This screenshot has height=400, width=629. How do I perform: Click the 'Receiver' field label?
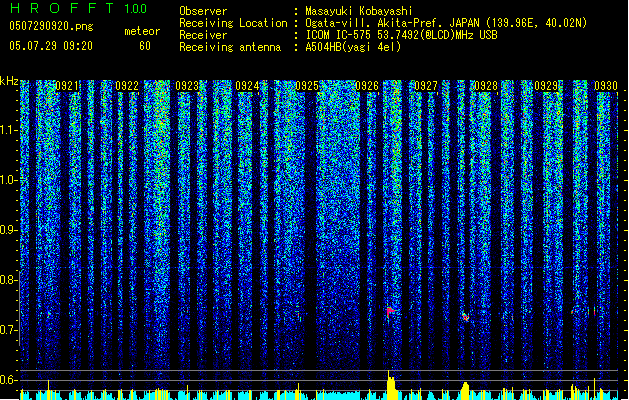(203, 35)
